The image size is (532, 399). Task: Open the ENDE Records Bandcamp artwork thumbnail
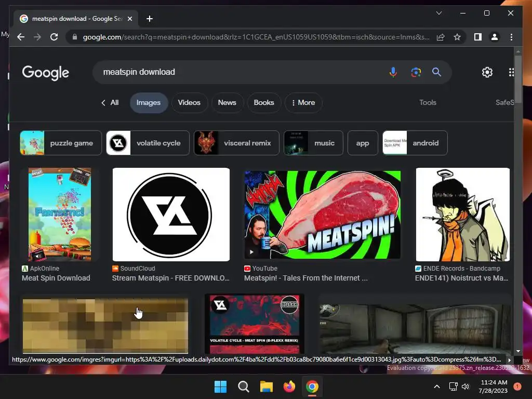click(463, 215)
